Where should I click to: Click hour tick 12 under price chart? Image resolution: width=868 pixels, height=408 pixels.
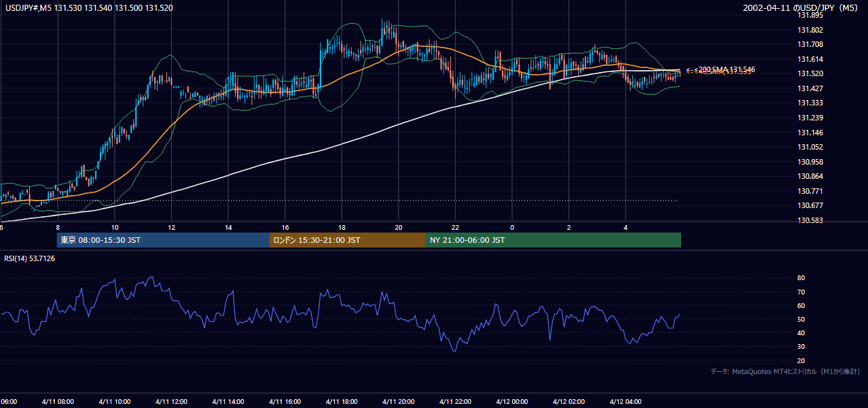pos(171,228)
